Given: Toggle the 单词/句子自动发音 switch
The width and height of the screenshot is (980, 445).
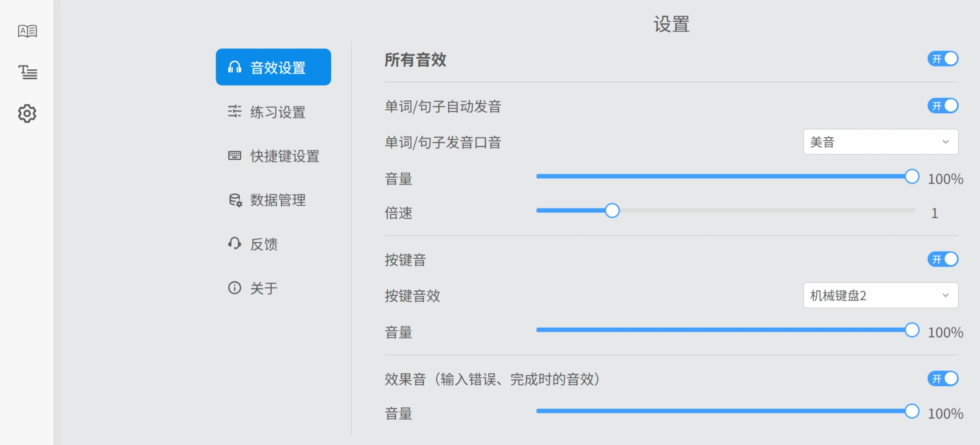Looking at the screenshot, I should 943,106.
